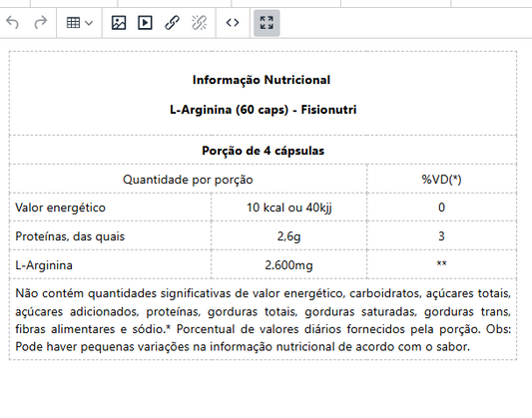Insert an image with picture icon
Viewport: 532px width, 418px height.
pyautogui.click(x=119, y=23)
